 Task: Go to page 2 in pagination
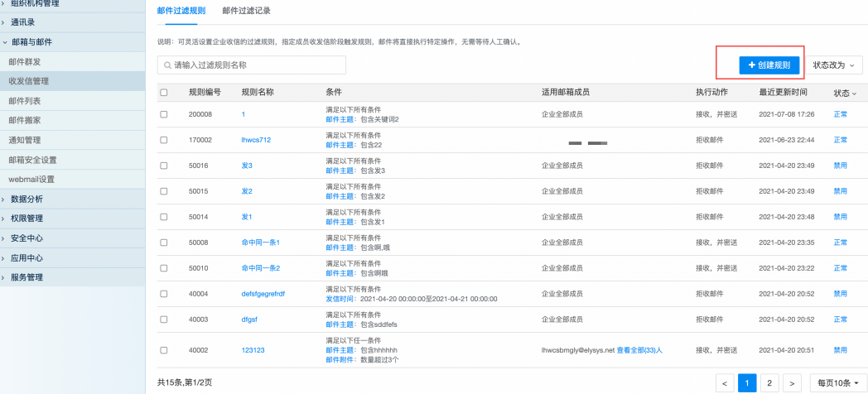(x=769, y=383)
